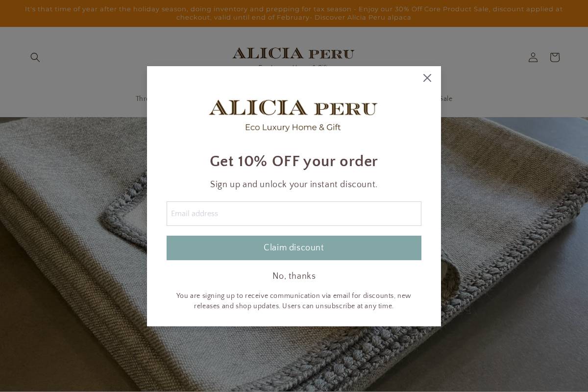Open your account via the person icon
The height and width of the screenshot is (392, 588).
coord(533,57)
